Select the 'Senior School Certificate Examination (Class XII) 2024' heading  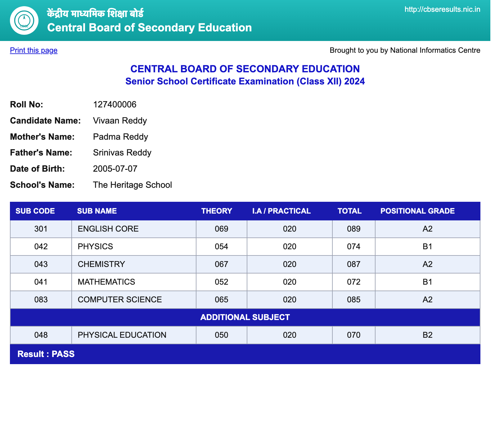tap(245, 81)
